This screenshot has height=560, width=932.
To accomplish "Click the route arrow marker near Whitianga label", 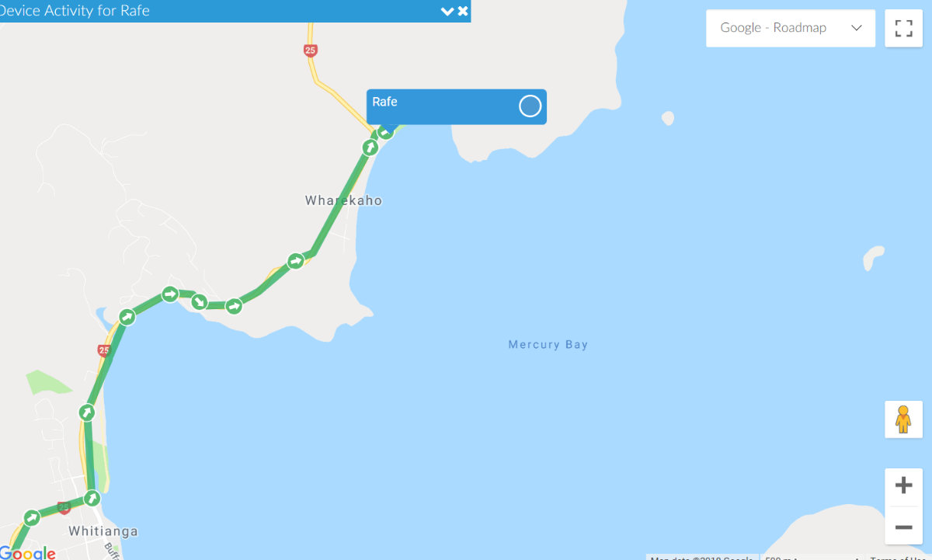I will [x=92, y=497].
